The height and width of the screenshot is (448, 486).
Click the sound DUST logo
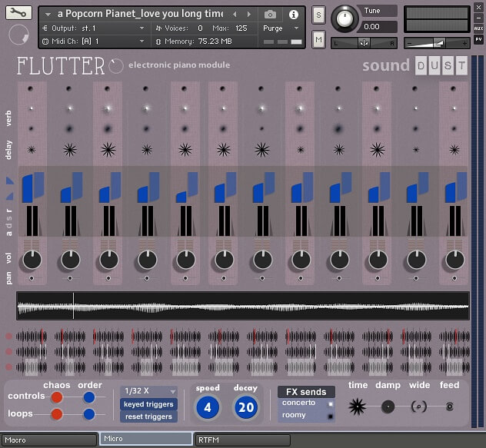(415, 65)
